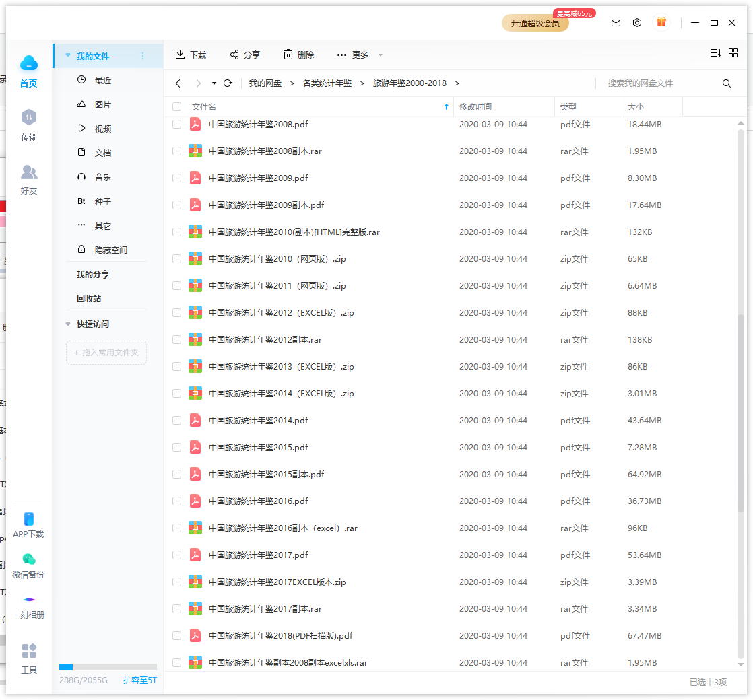Go to 我的网盘 breadcrumb
This screenshot has width=753, height=700.
point(265,83)
